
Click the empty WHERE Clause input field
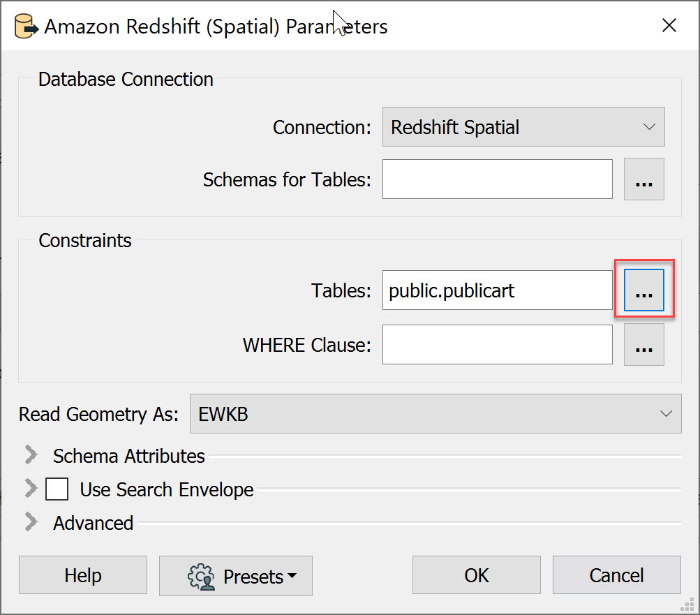click(497, 344)
